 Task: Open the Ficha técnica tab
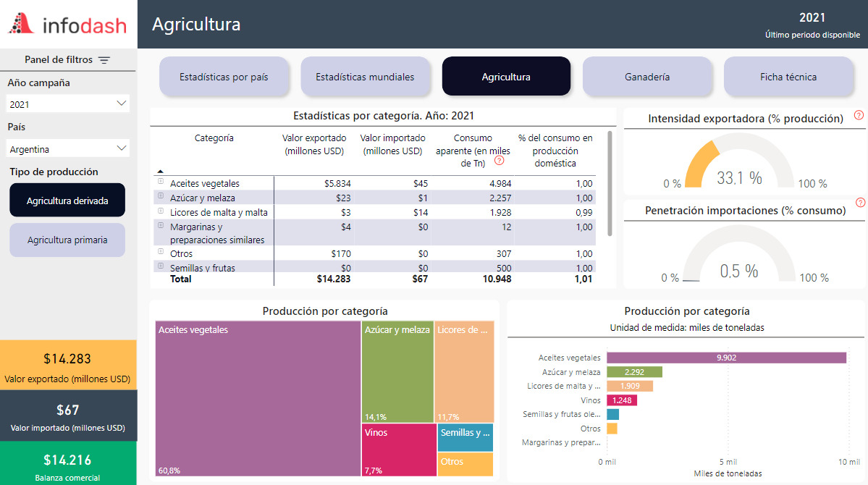[x=788, y=77]
